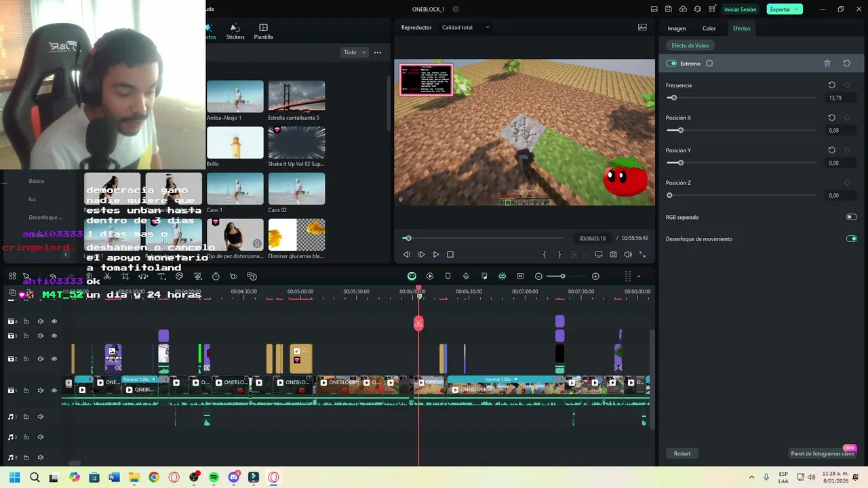Add a marker with the timeline marker icon

[x=448, y=277]
